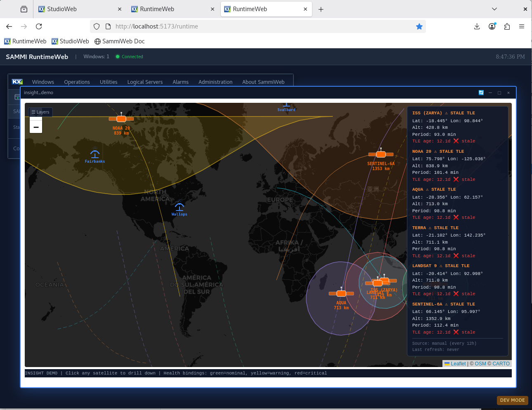Switch to the middle RuntimeWeb tab

[x=173, y=9]
